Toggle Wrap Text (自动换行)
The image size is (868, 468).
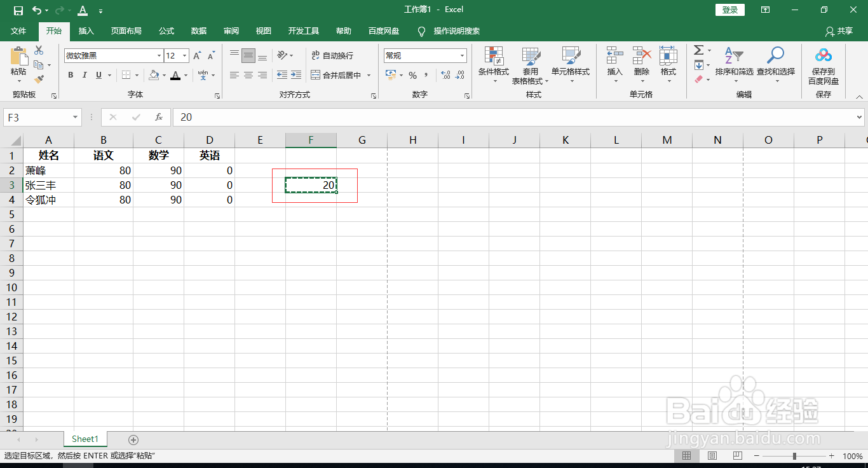[x=332, y=56]
